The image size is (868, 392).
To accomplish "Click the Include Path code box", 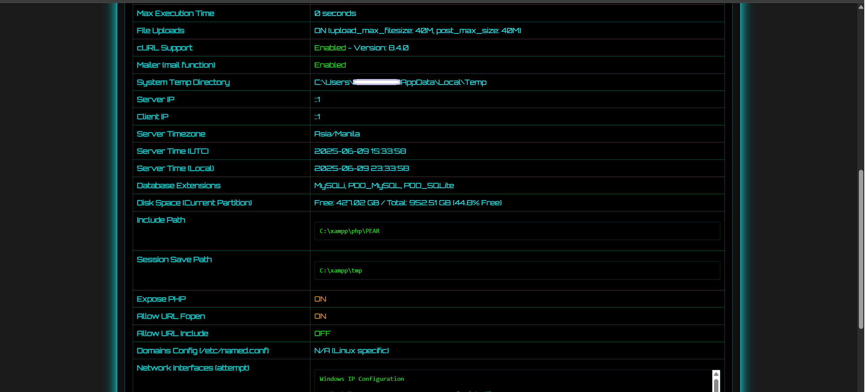I will 517,231.
